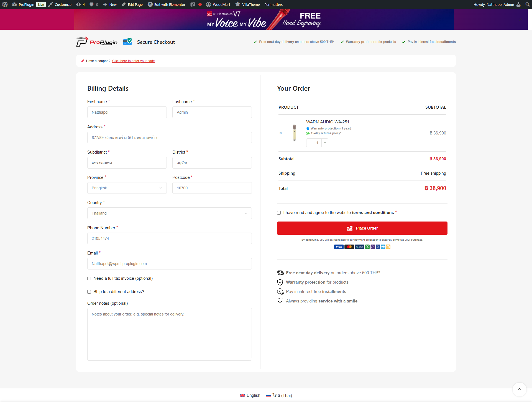
Task: Open the terms and conditions link
Action: (373, 213)
